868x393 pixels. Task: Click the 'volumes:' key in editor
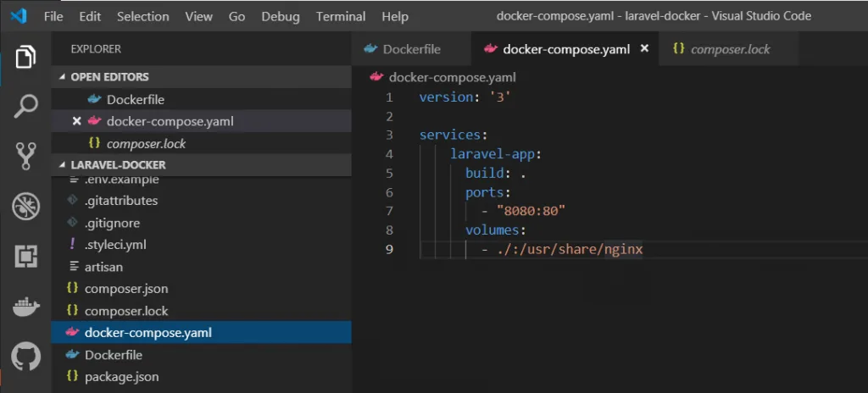click(495, 230)
